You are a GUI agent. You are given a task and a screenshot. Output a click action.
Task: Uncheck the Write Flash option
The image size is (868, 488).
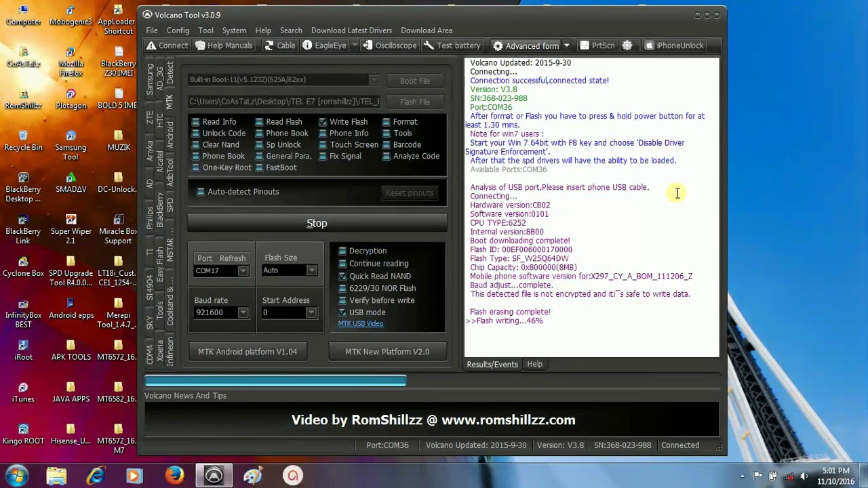coord(323,122)
